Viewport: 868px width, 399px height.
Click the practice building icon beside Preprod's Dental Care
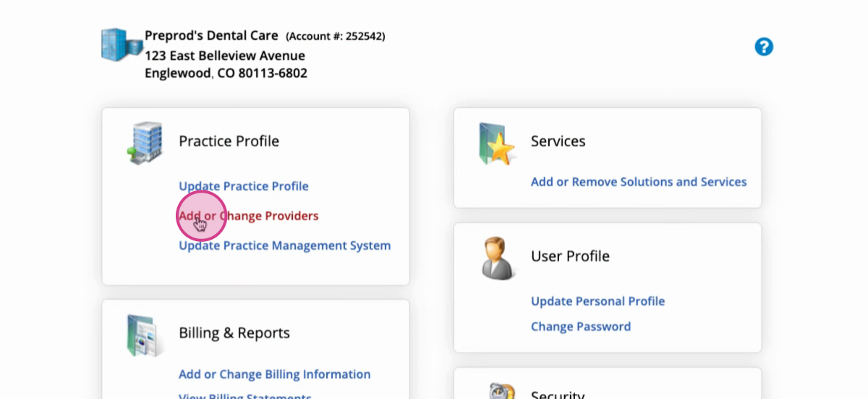122,45
